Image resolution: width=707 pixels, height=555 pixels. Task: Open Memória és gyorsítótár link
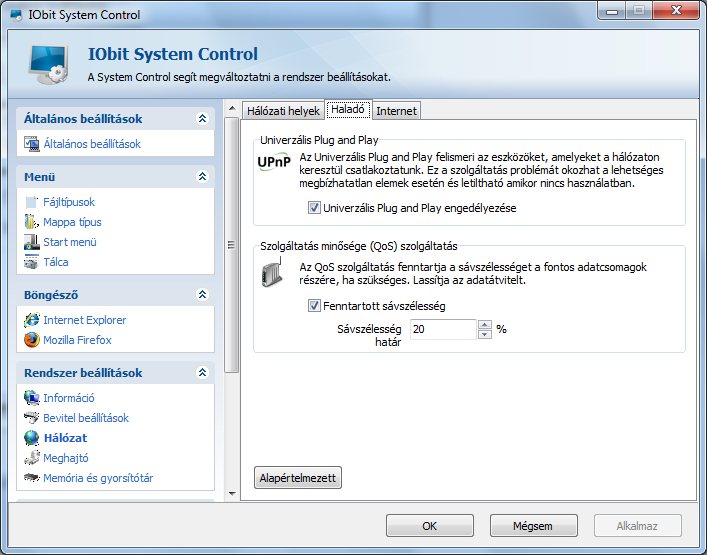tap(98, 478)
